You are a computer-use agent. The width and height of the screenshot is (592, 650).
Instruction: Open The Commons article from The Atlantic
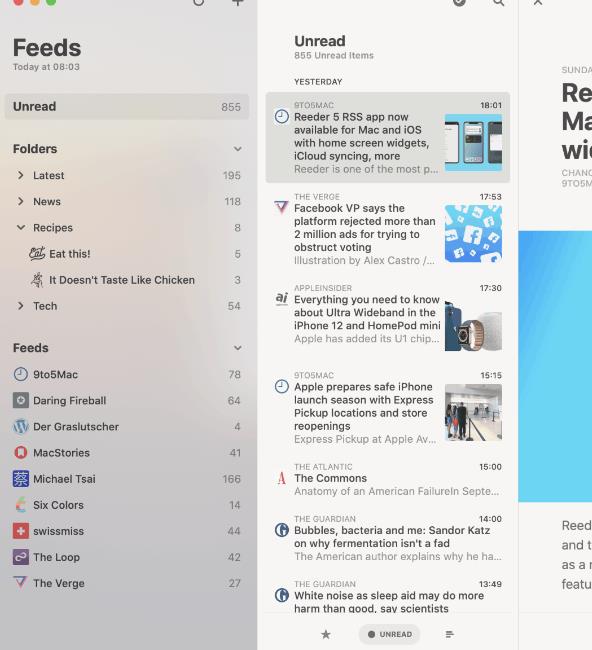click(x=388, y=479)
